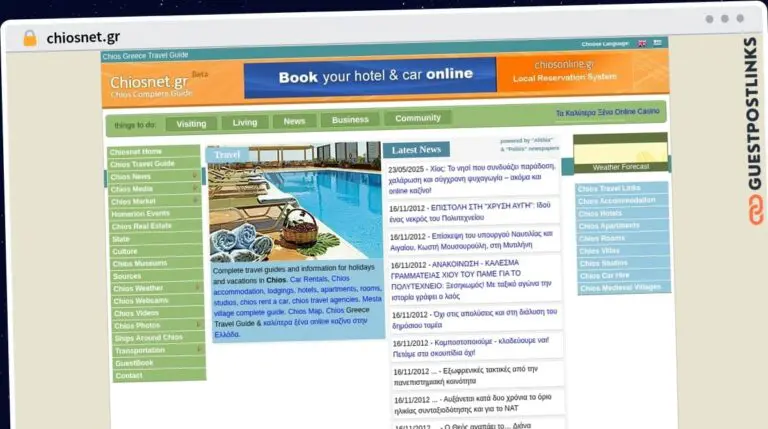Image resolution: width=768 pixels, height=429 pixels.
Task: Expand the Transportation submenu arrow
Action: pos(200,349)
